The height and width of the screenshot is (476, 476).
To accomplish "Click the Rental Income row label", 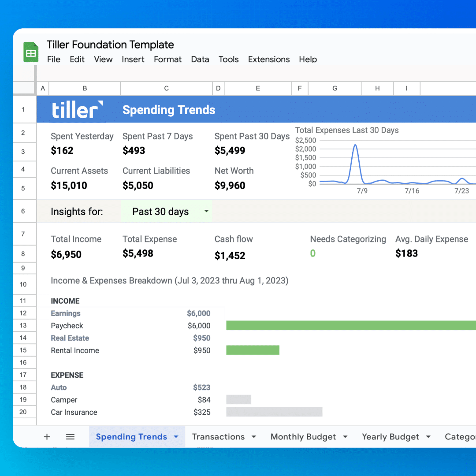I will tap(75, 350).
